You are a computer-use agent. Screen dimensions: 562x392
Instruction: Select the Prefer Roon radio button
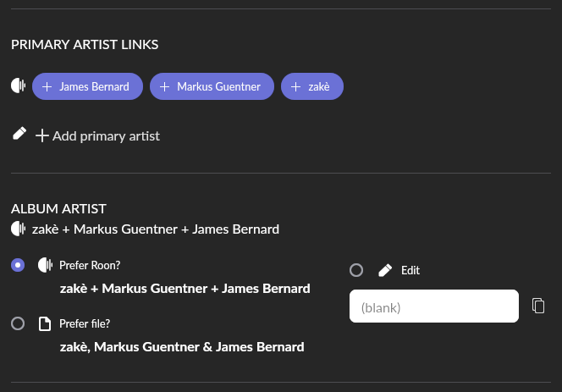point(18,266)
